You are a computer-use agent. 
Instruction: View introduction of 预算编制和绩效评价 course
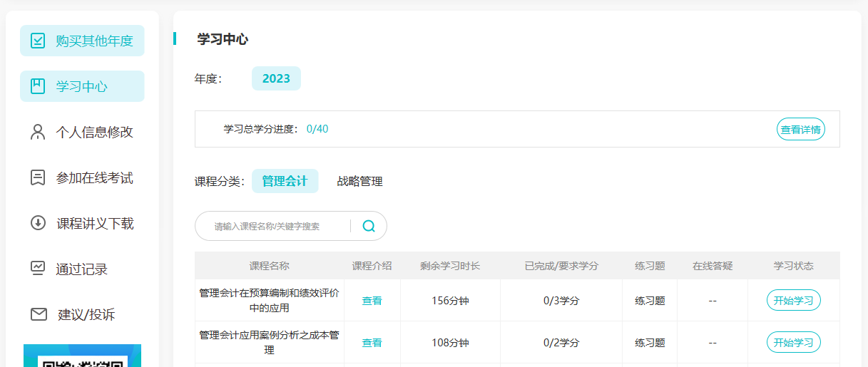click(x=372, y=301)
